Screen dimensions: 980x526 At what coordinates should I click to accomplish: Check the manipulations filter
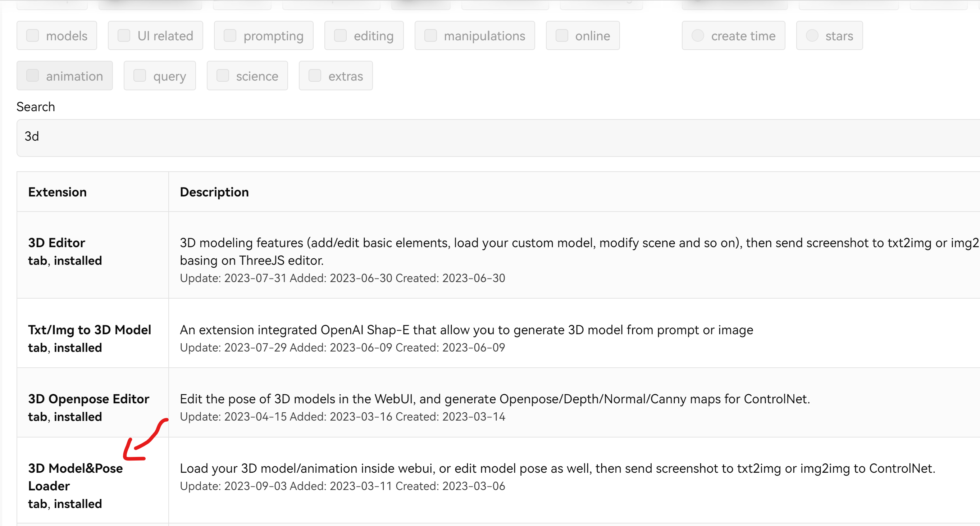[430, 36]
